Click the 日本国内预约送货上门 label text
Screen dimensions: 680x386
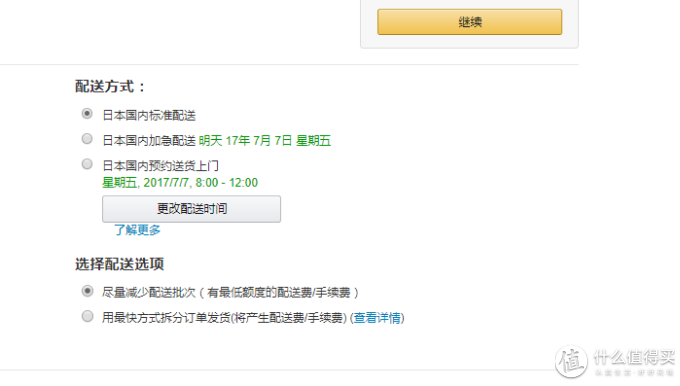click(x=160, y=166)
